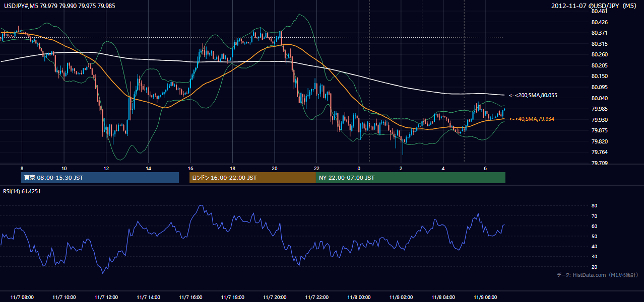Click the 11/7 18:00 date label
Screen dimensions: 644x302
coord(232,297)
